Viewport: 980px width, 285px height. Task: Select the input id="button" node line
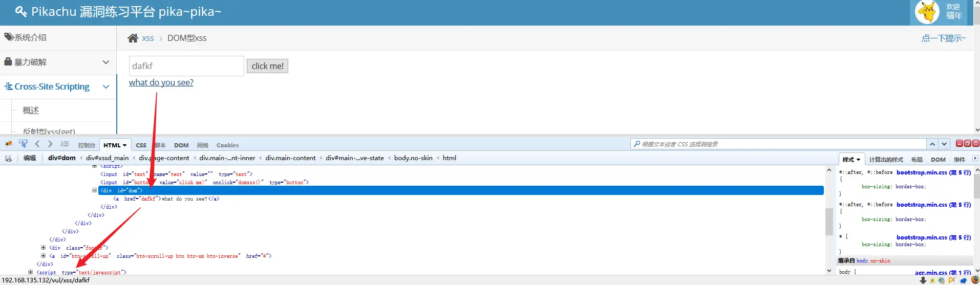coord(204,183)
